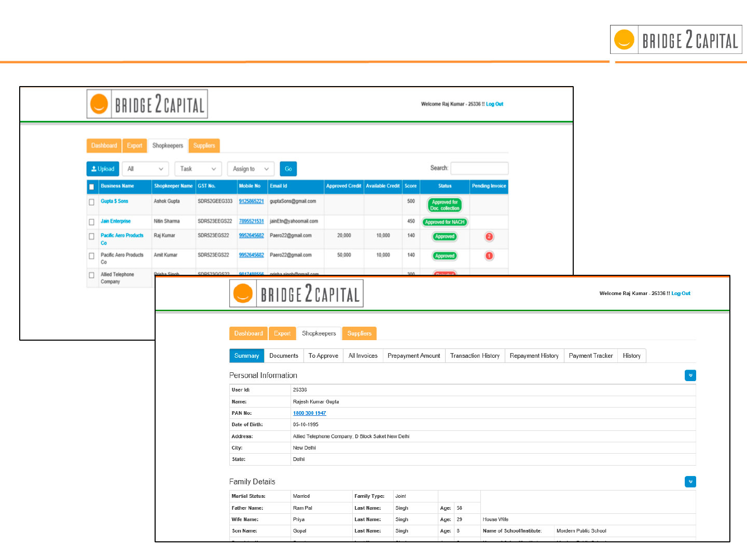Open the Task dropdown

click(198, 169)
